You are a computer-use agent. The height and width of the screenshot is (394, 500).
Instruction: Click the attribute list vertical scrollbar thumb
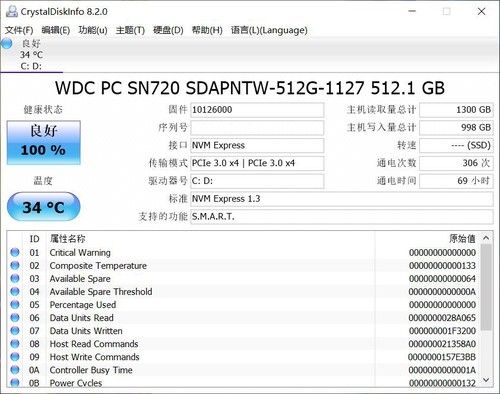(x=486, y=287)
